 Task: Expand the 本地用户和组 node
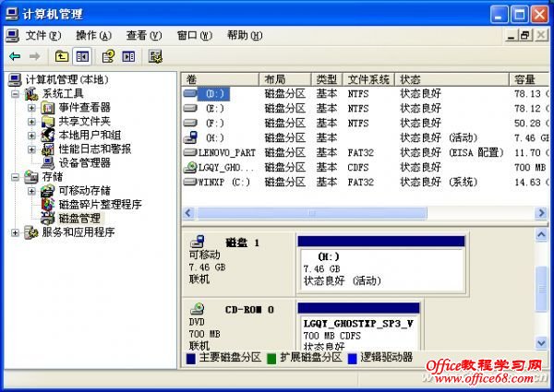pyautogui.click(x=31, y=136)
